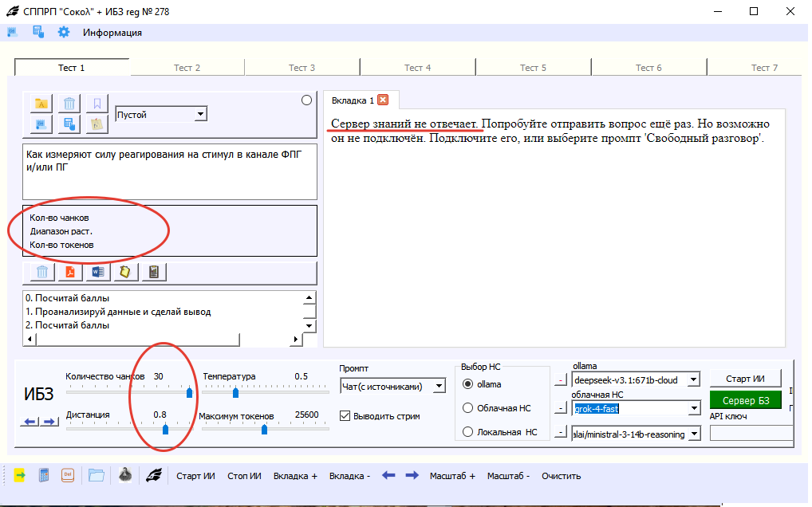The width and height of the screenshot is (812, 507).
Task: Click the clipboard icon beside the Word icon
Action: [124, 273]
